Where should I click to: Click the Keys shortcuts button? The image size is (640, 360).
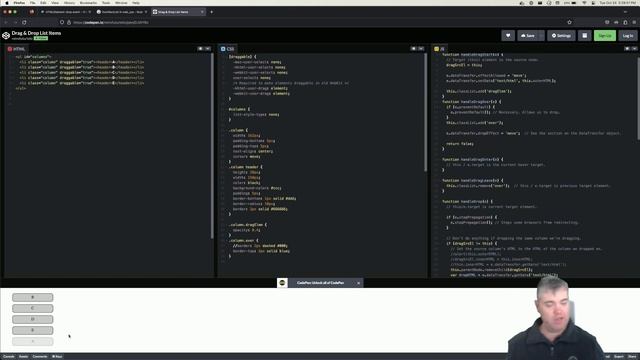coord(57,356)
